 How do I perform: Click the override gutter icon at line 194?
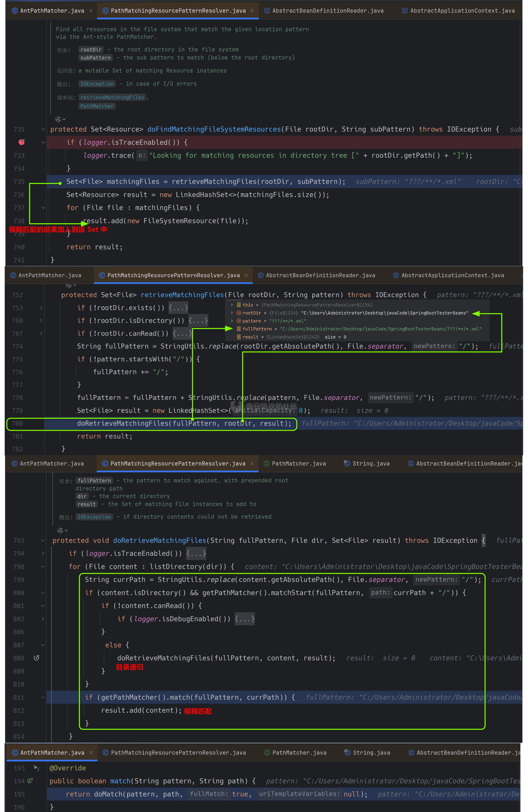coord(30,781)
